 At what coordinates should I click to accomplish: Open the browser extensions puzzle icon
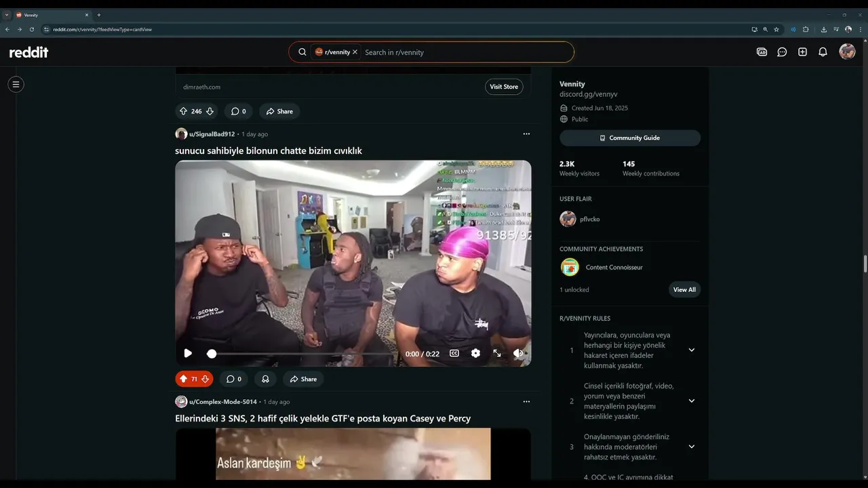pyautogui.click(x=806, y=29)
